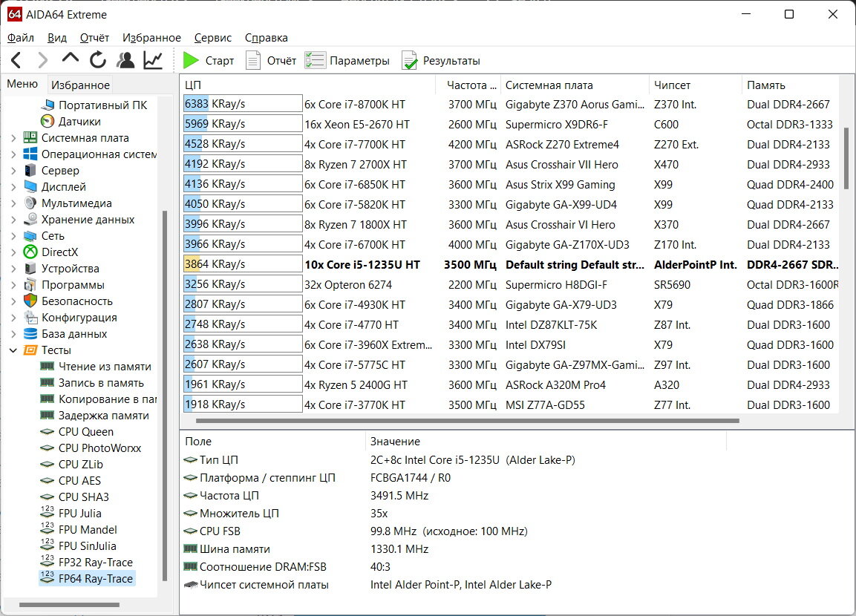Click the Безопасность shield icon
Image resolution: width=856 pixels, height=616 pixels.
pyautogui.click(x=30, y=301)
